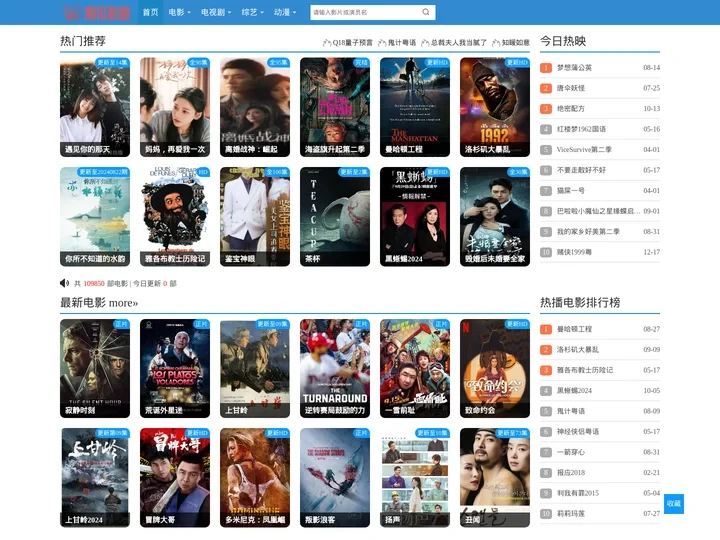The height and width of the screenshot is (540, 720).
Task: Select 判我有罪2015 in ranking list
Action: click(x=578, y=493)
